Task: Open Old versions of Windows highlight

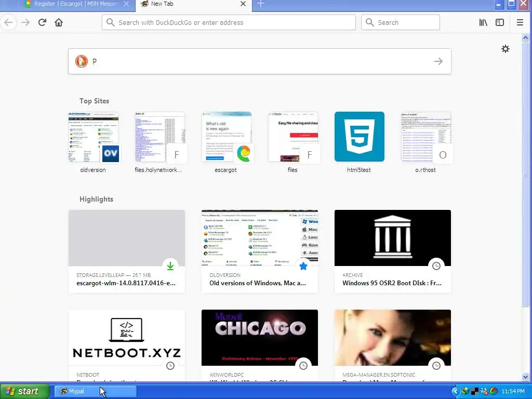Action: click(x=260, y=251)
